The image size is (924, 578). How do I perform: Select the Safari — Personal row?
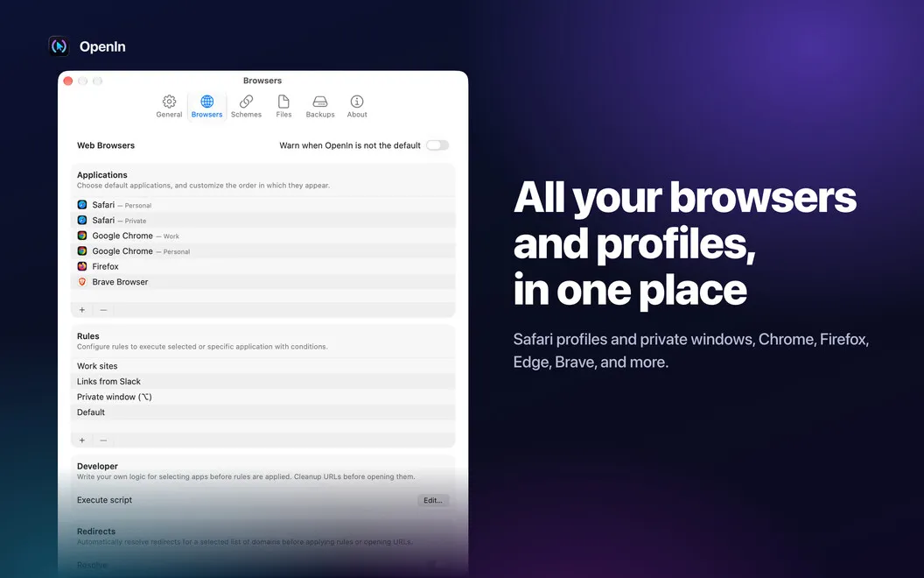pyautogui.click(x=262, y=205)
